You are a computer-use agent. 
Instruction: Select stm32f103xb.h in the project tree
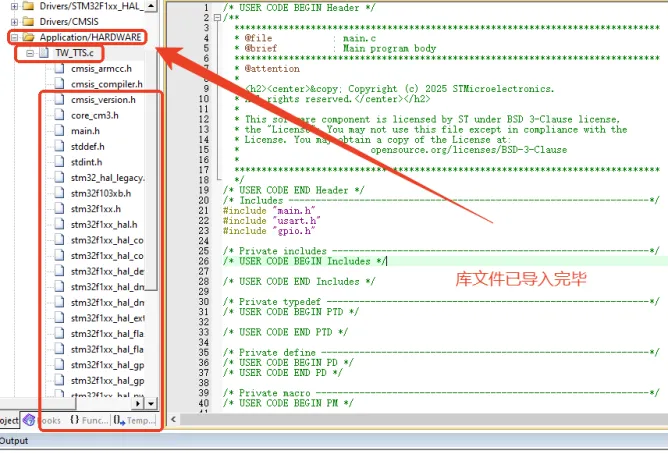[x=100, y=193]
